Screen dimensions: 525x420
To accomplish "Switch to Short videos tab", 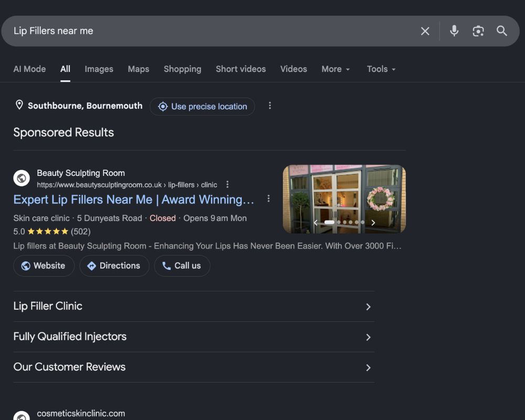I will coord(241,69).
